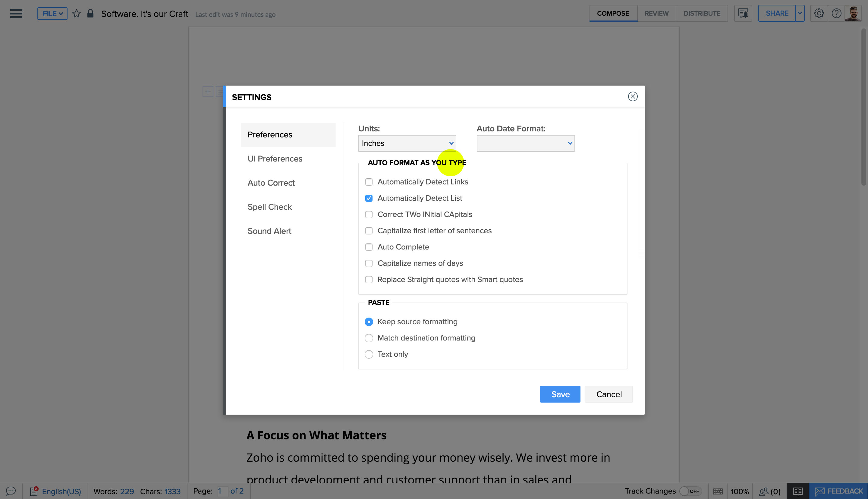This screenshot has height=499, width=868.
Task: Select the Spell Check tab
Action: click(x=269, y=207)
